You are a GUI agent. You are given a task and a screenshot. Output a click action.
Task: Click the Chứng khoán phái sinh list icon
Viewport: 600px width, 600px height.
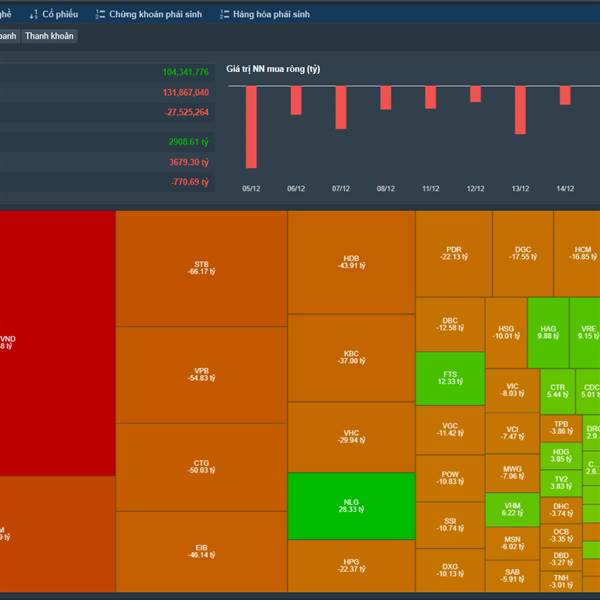[100, 14]
